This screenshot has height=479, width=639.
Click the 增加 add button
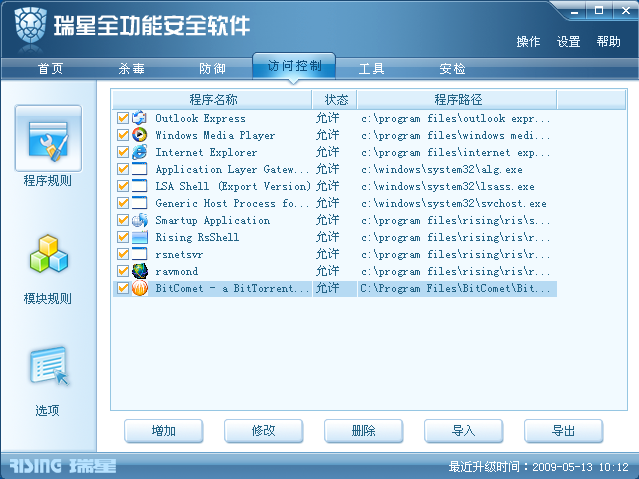[x=164, y=431]
